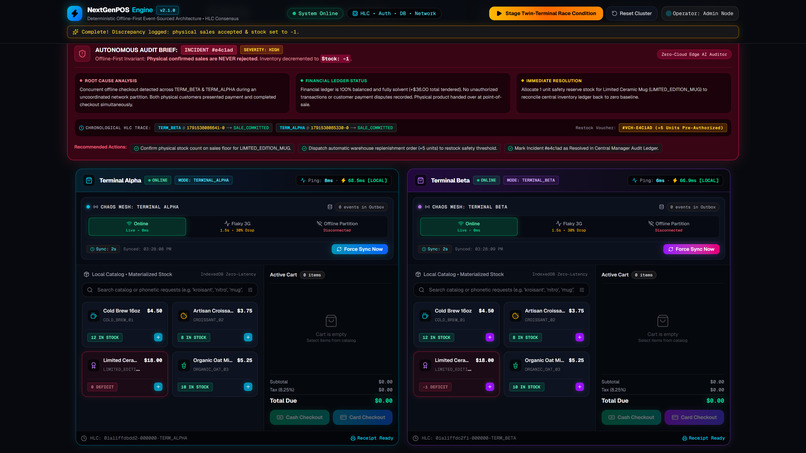Click Cash Checkout in Terminal Alpha

(x=300, y=417)
